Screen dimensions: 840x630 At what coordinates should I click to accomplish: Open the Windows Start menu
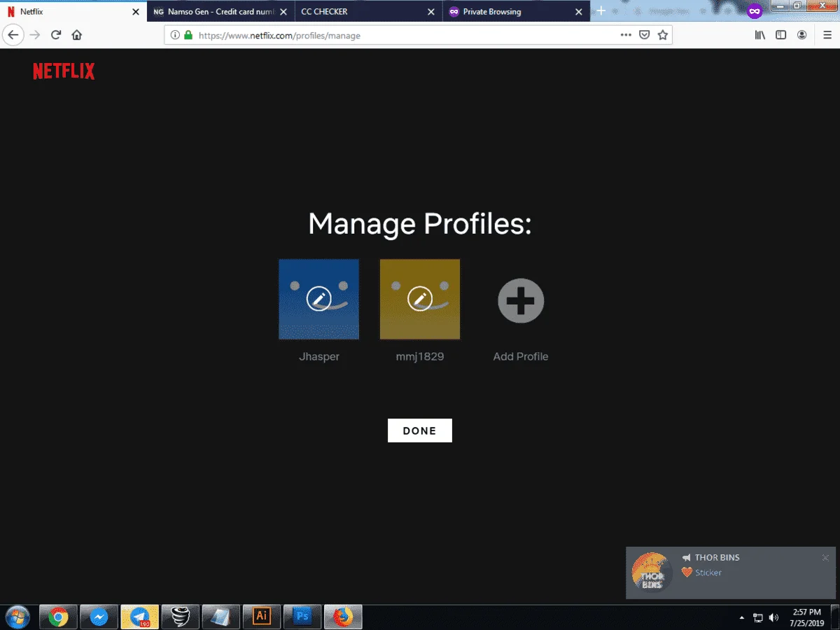pos(17,617)
